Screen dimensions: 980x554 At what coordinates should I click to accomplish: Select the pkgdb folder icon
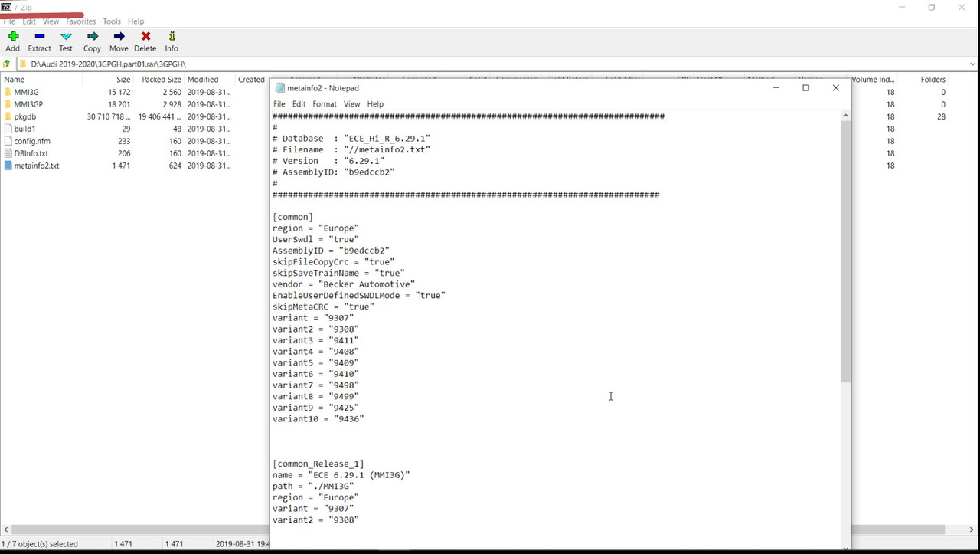click(x=8, y=116)
